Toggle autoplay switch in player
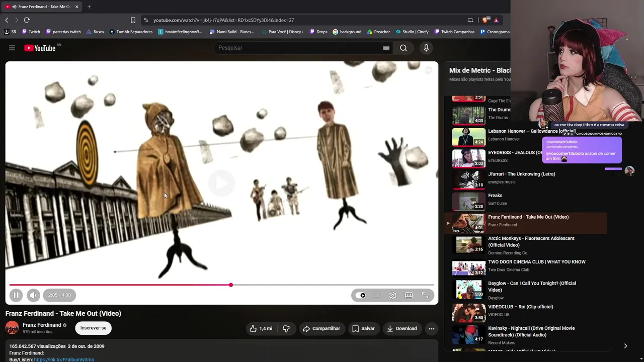Viewport: 644px width, 362px height. pos(361,295)
